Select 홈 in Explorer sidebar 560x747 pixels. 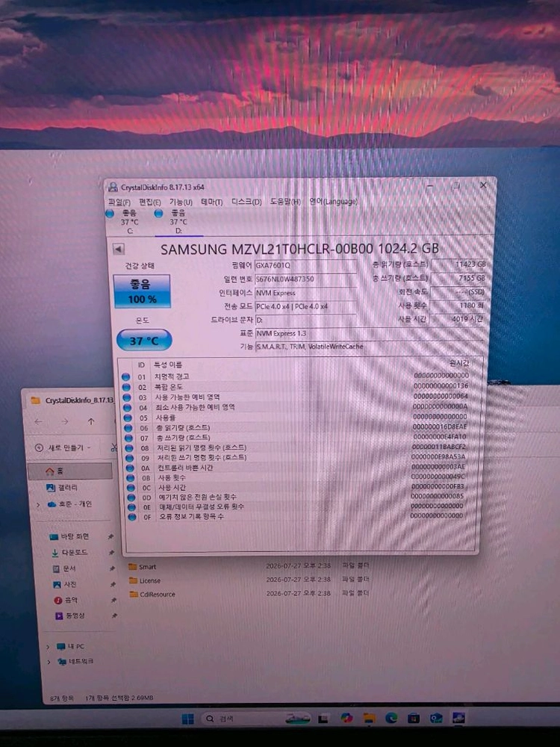click(70, 471)
